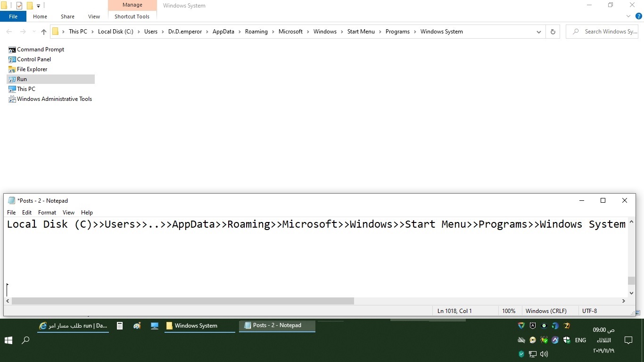Expand the address bar history dropdown
This screenshot has height=362, width=644.
[x=539, y=32]
